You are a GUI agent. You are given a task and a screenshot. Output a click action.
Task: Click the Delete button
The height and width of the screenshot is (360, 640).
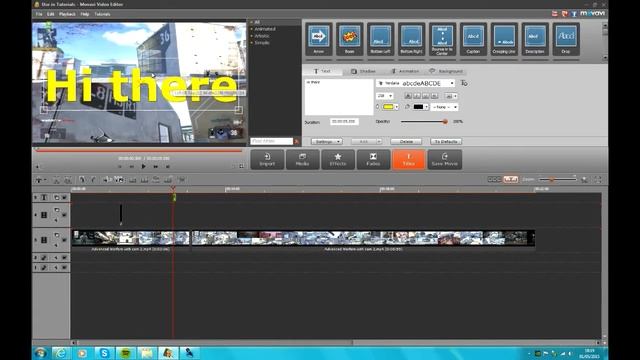[406, 142]
